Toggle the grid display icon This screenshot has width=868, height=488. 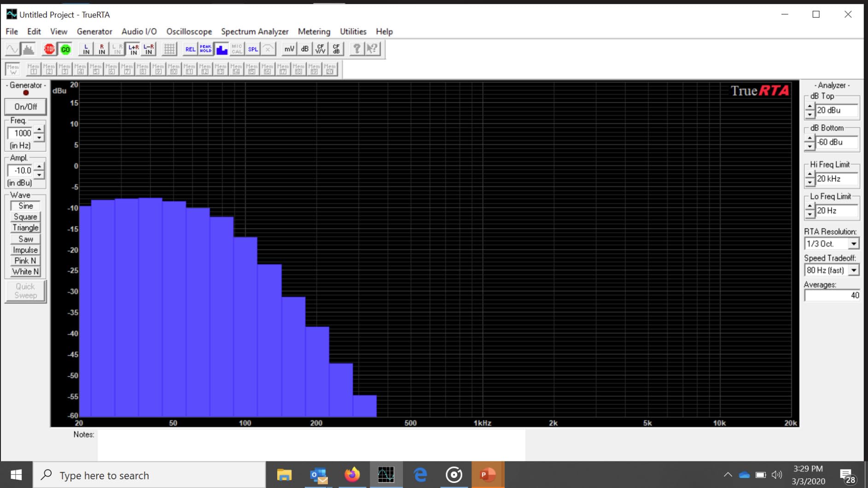coord(169,49)
